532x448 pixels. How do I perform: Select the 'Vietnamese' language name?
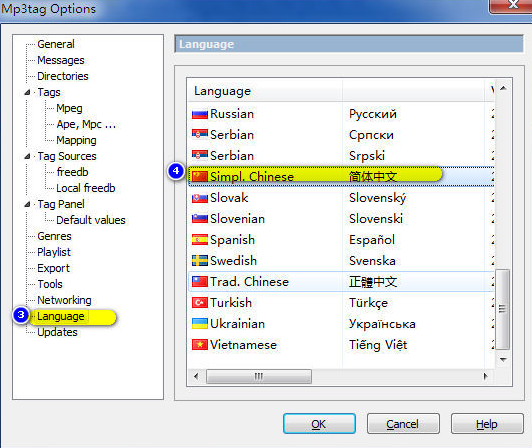click(243, 345)
